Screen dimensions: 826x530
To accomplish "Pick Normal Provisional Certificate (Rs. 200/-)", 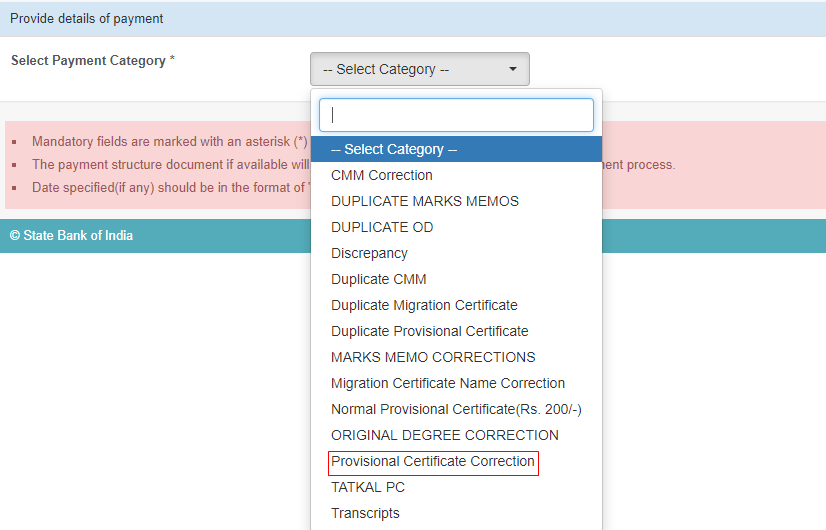I will point(456,409).
